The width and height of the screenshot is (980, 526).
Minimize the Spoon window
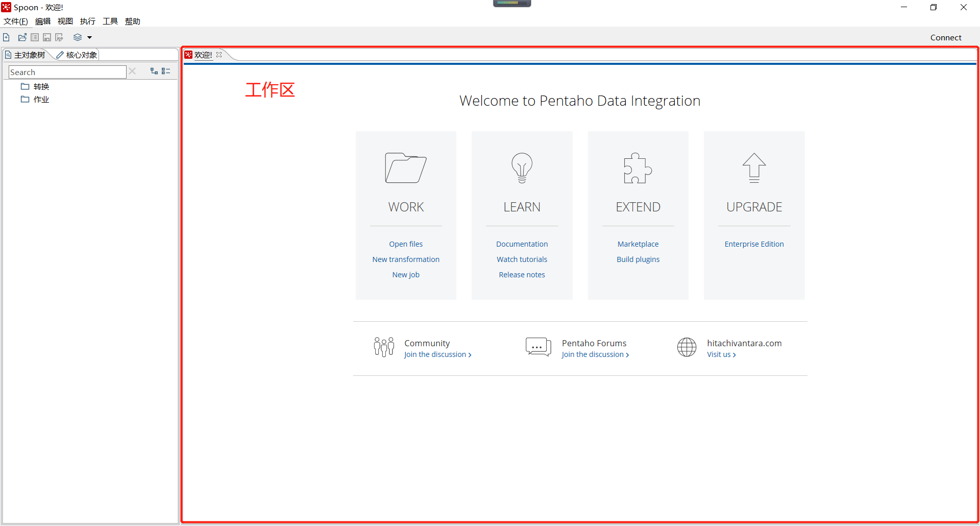tap(904, 7)
